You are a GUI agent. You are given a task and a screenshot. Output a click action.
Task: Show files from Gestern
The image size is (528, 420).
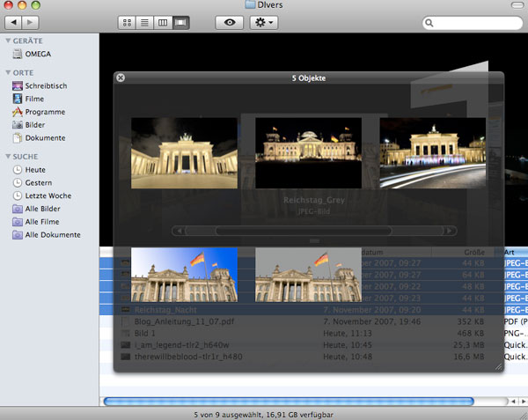pos(33,183)
